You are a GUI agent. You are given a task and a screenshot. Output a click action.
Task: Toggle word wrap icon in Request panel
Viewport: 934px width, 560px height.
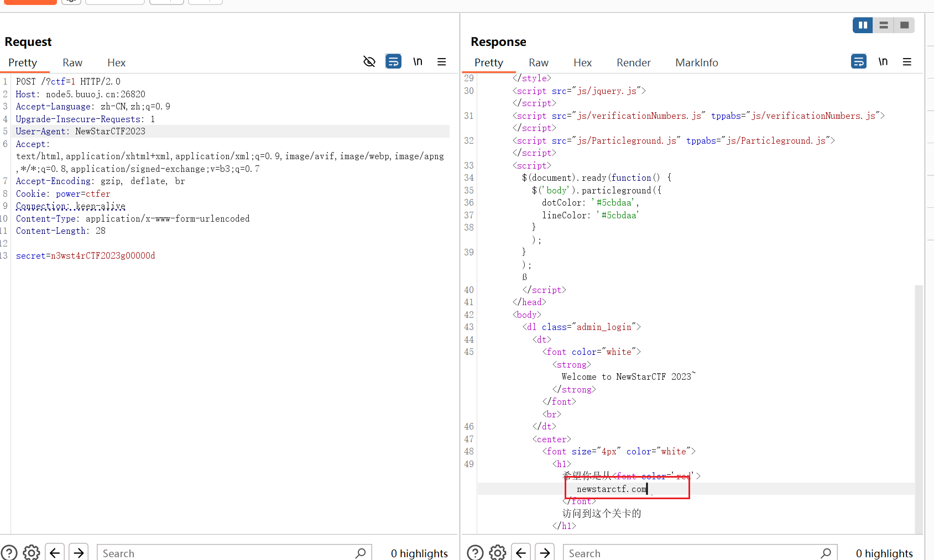(393, 61)
